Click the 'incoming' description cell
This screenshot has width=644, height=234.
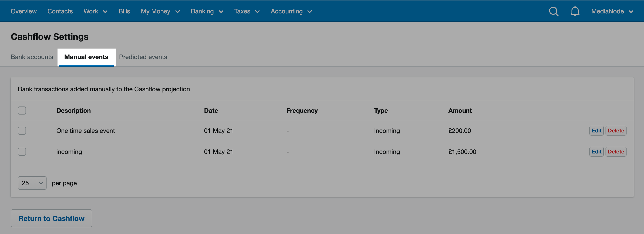[69, 151]
